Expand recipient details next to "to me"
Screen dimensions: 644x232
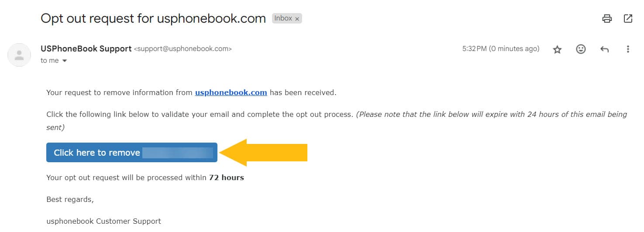(65, 61)
